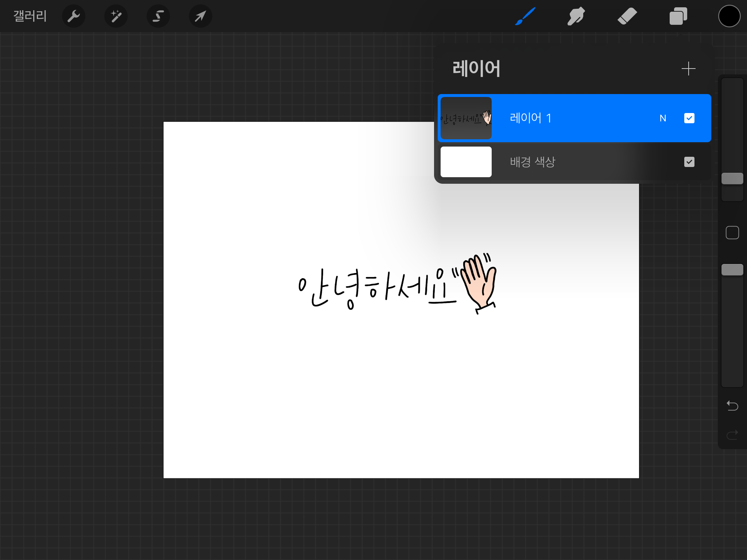Viewport: 747px width, 560px height.
Task: Undo the last action
Action: (732, 405)
